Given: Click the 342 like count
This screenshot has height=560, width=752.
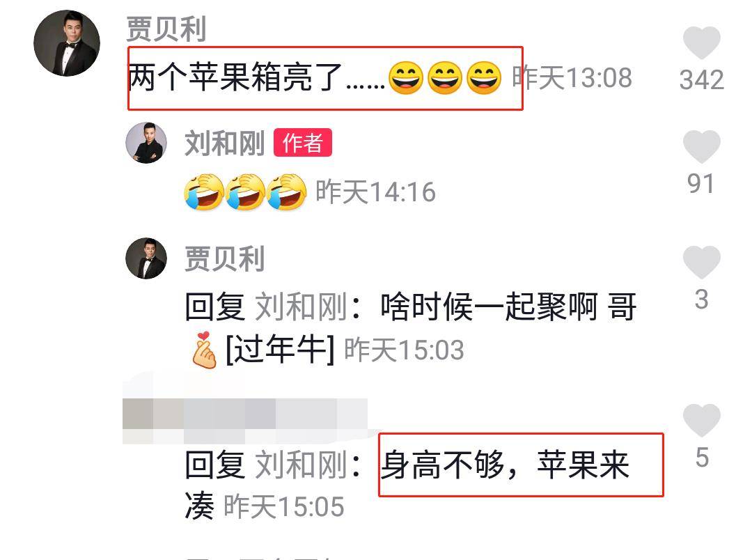Looking at the screenshot, I should point(701,79).
